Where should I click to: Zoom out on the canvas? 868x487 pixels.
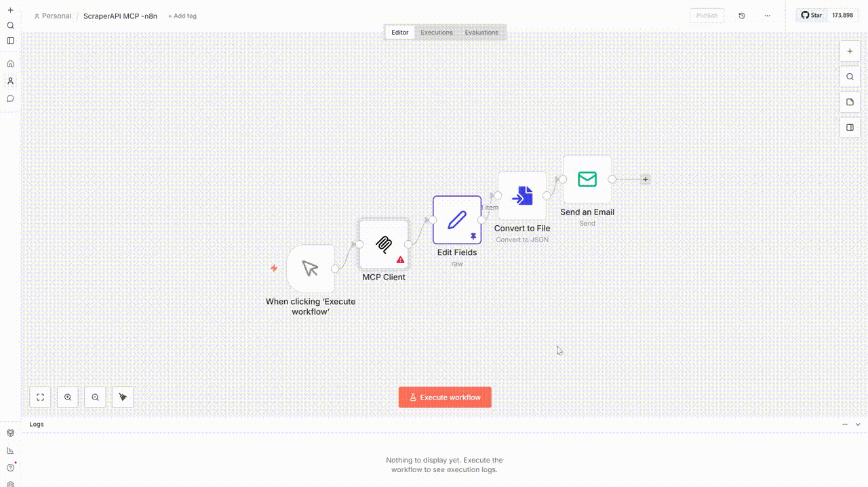(x=96, y=397)
